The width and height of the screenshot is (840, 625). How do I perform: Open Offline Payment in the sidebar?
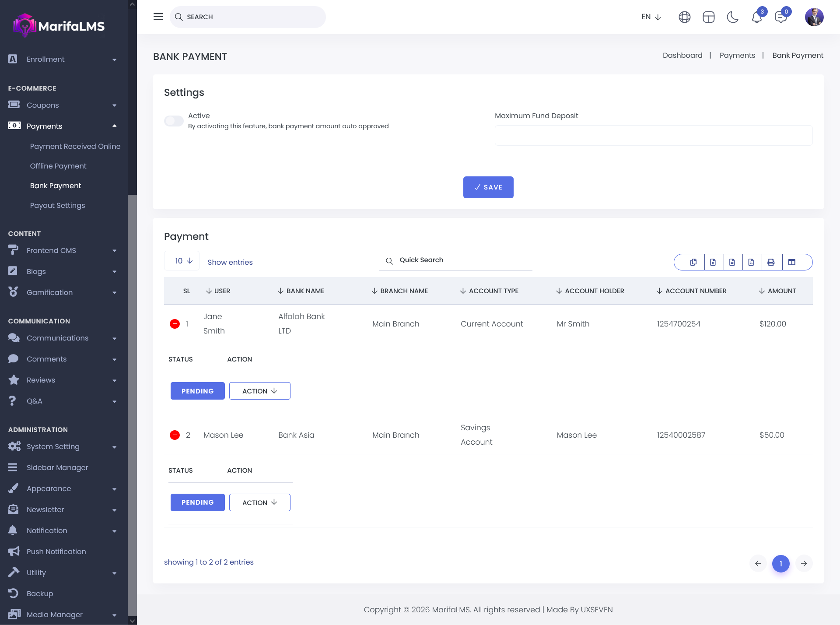click(58, 166)
